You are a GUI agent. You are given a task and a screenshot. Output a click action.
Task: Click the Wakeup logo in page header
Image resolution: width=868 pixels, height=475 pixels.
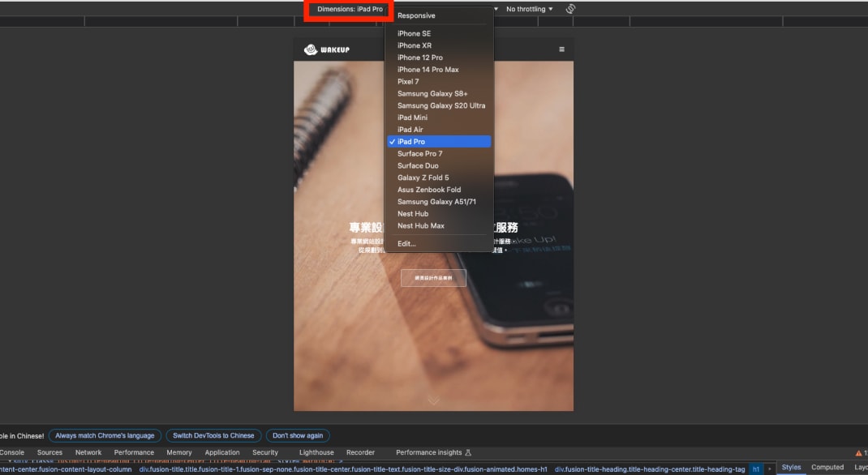(327, 49)
